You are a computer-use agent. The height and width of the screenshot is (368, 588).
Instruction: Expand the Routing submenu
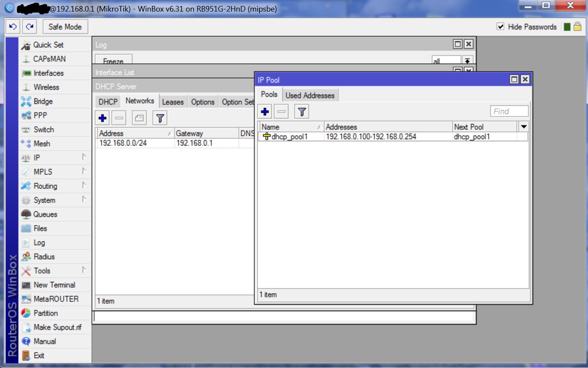click(84, 185)
